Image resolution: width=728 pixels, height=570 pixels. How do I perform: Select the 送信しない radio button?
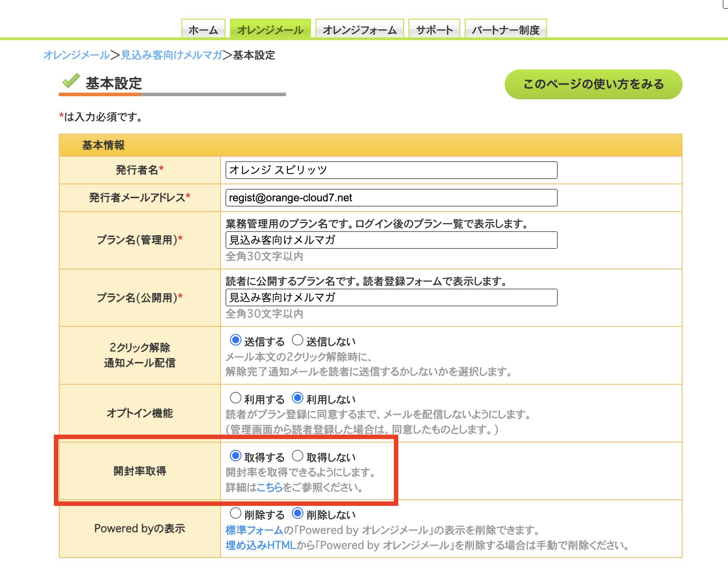298,341
